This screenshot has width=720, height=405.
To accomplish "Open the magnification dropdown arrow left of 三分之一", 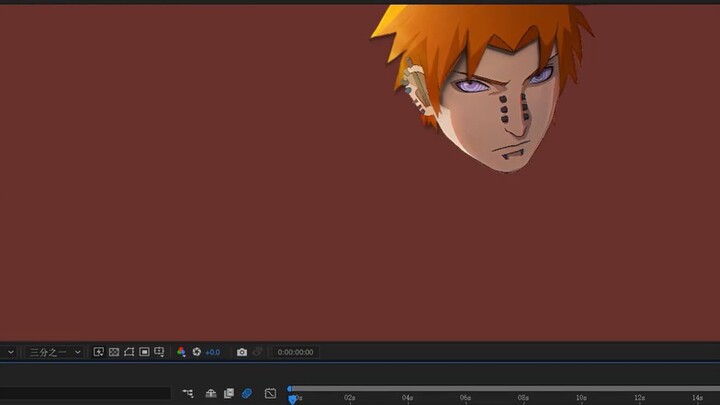I will [11, 352].
